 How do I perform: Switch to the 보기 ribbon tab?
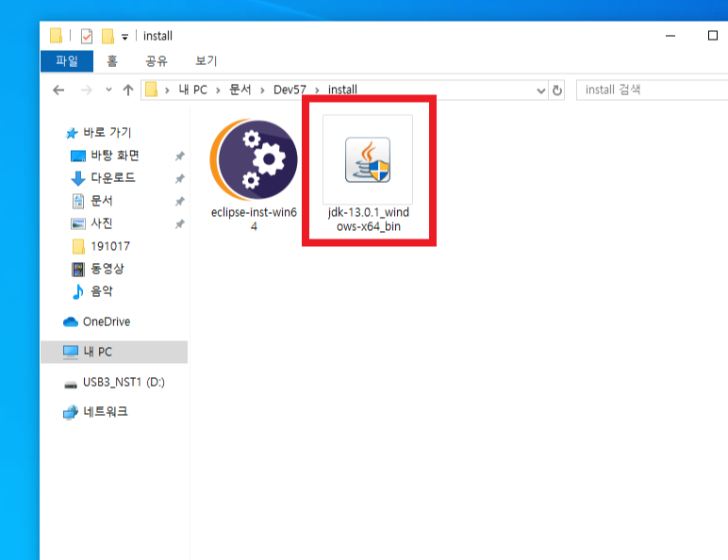click(x=207, y=61)
